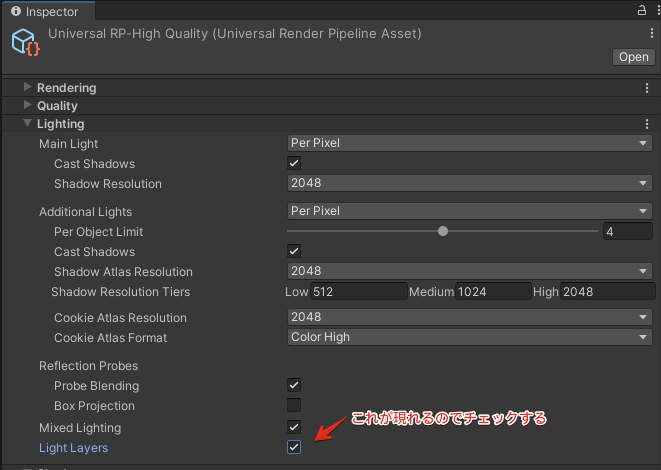Click the Per Object Limit value field
Viewport: 661px width, 470px height.
click(x=628, y=231)
